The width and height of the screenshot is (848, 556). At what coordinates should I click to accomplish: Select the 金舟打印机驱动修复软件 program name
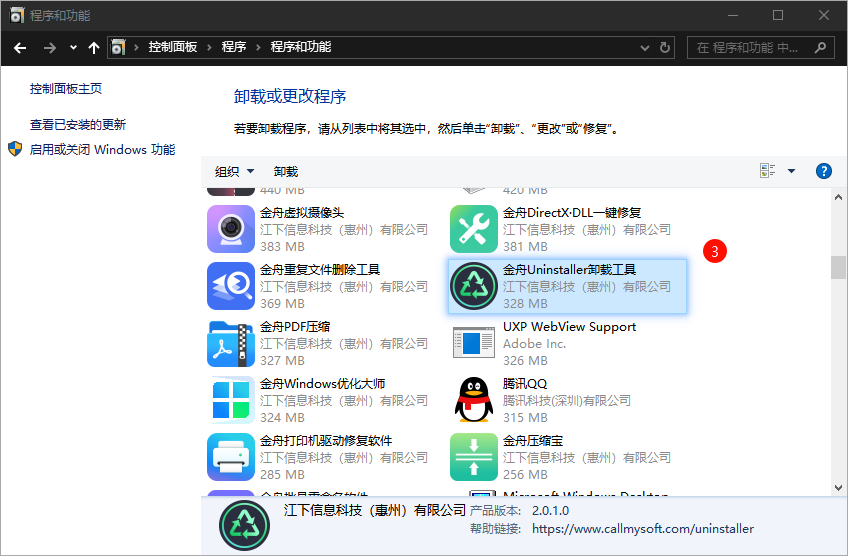click(326, 440)
